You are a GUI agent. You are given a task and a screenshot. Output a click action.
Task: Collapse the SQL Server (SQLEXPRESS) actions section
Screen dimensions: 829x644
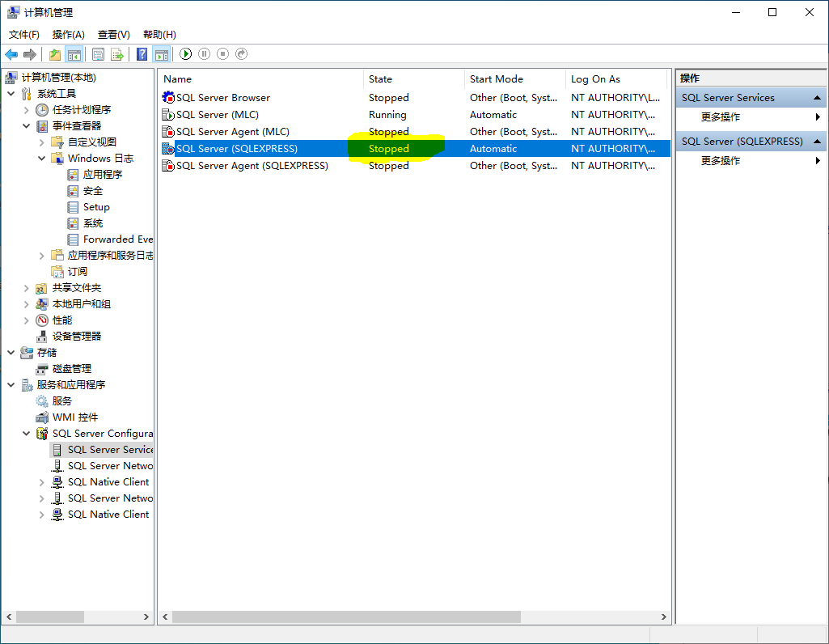click(817, 141)
